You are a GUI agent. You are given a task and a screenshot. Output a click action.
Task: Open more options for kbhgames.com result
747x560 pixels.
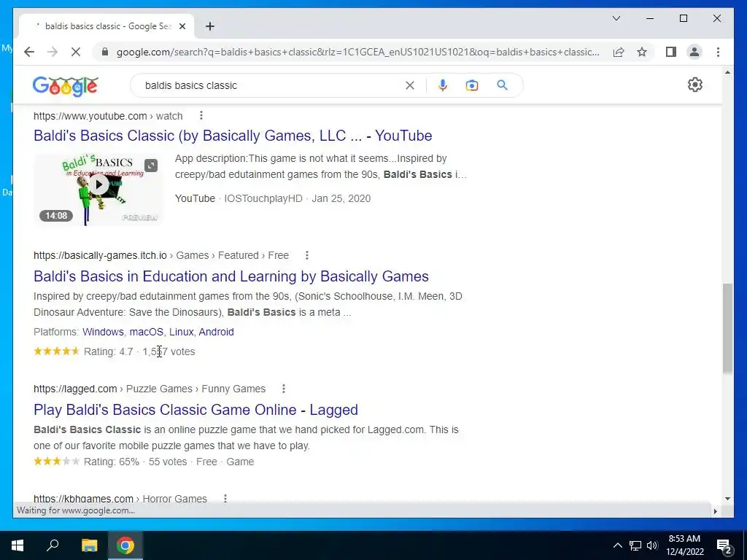click(225, 498)
